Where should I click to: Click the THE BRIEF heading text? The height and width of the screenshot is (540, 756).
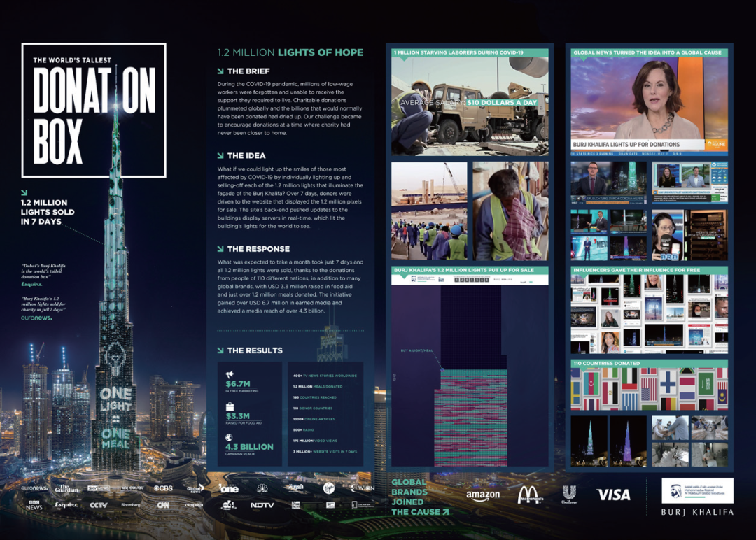248,71
